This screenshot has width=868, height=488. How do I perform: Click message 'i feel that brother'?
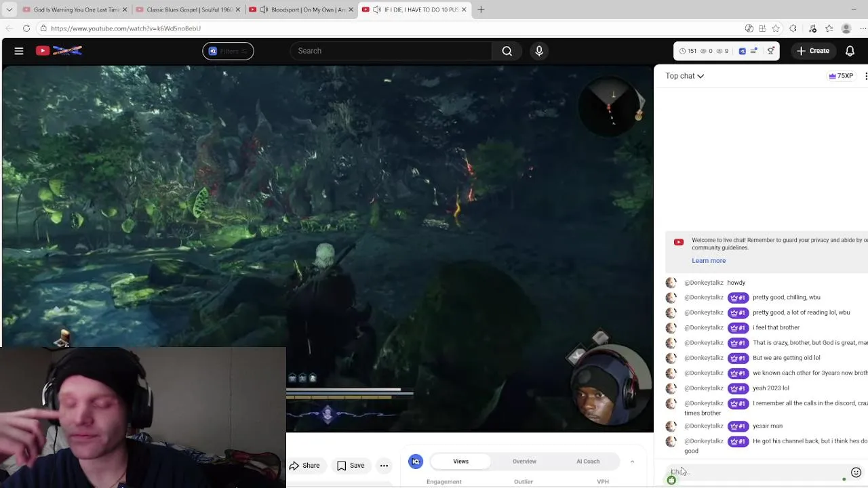pyautogui.click(x=776, y=328)
